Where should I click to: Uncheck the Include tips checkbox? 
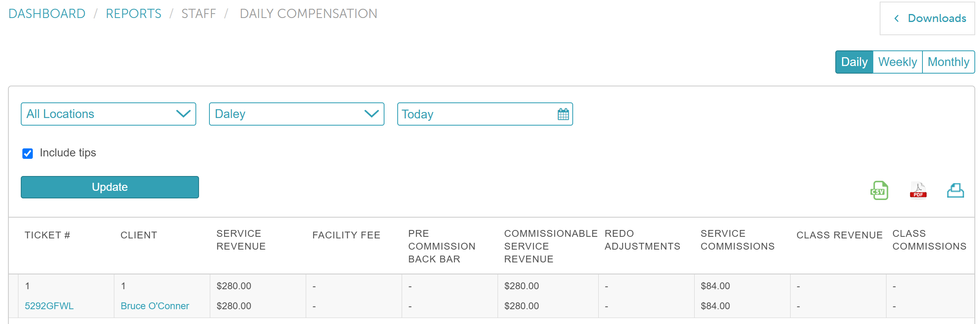[x=28, y=153]
